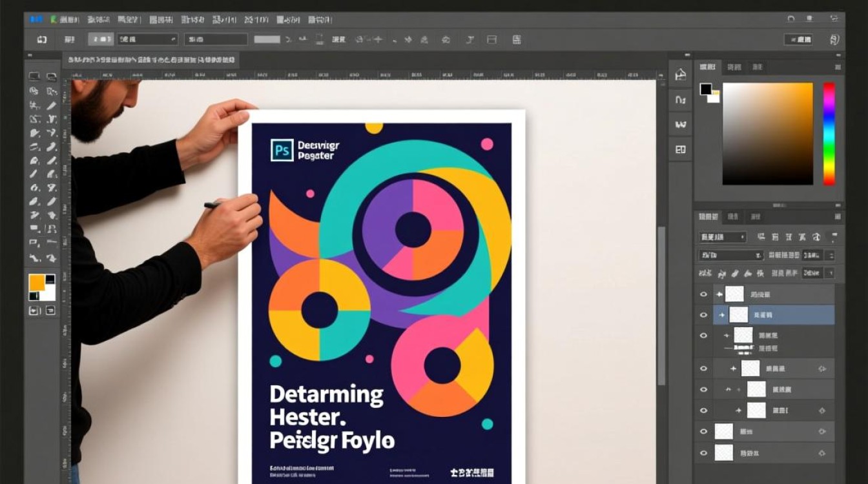The image size is (868, 484).
Task: Select the rectangular marquee tool atop the toolbox
Action: pos(34,76)
